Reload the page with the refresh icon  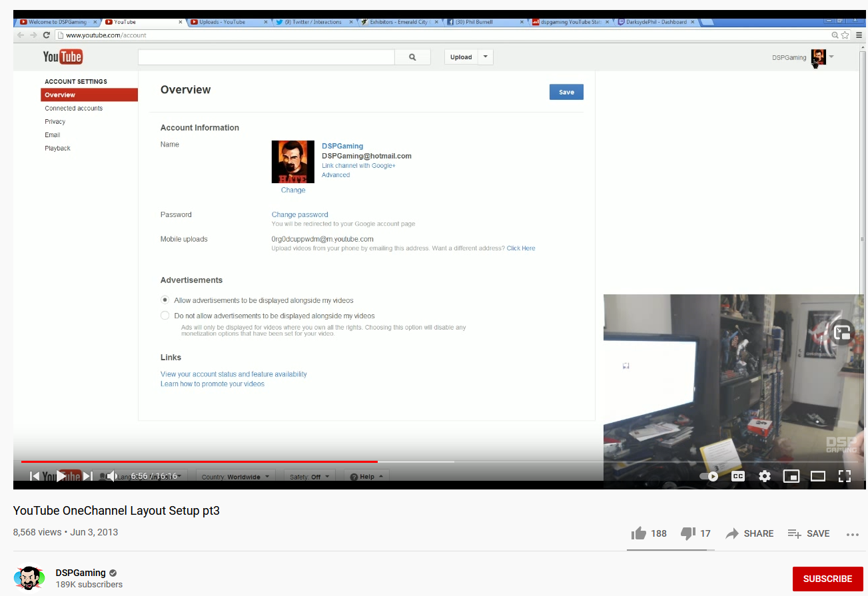coord(46,35)
